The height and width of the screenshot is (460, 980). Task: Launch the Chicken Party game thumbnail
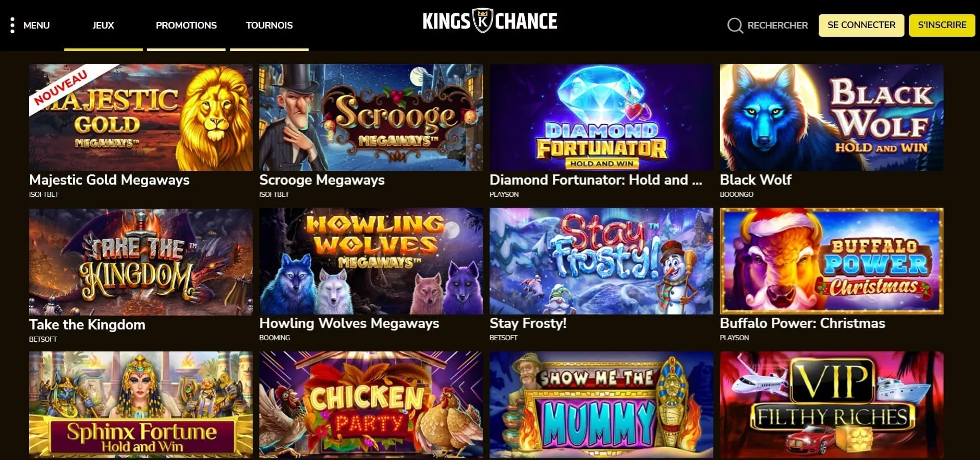pyautogui.click(x=371, y=404)
